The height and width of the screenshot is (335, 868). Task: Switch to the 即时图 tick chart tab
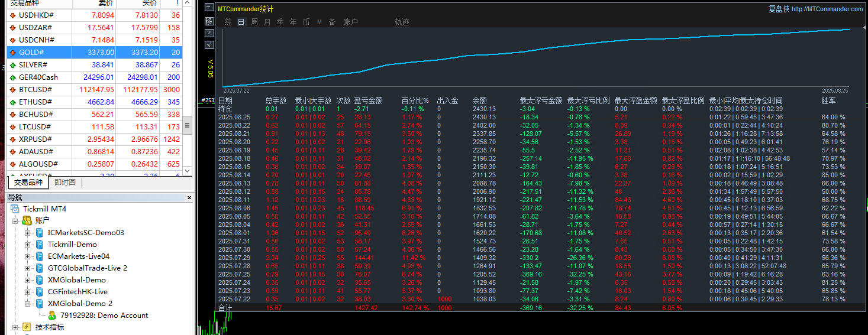[65, 183]
